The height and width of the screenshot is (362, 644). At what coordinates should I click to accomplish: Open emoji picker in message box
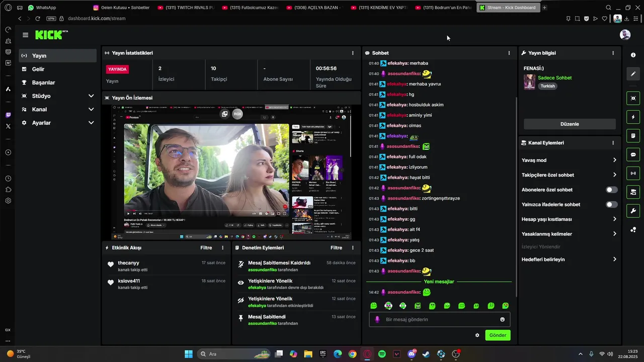pyautogui.click(x=502, y=320)
